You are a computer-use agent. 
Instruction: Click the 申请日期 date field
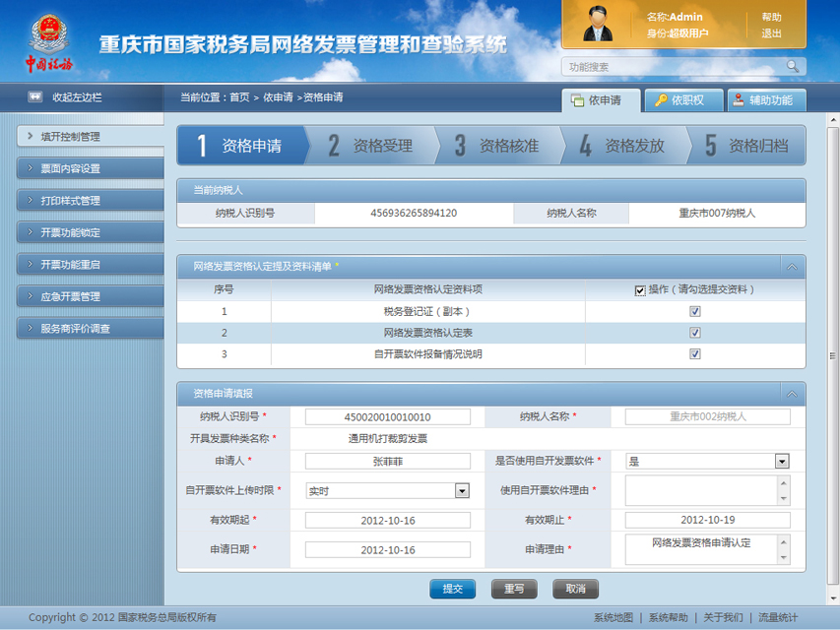click(x=388, y=549)
